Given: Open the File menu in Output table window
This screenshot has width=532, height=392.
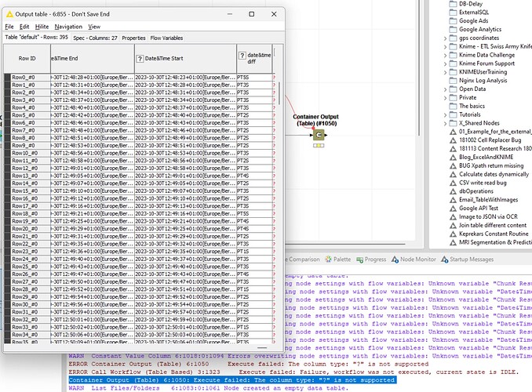Looking at the screenshot, I should (x=9, y=27).
